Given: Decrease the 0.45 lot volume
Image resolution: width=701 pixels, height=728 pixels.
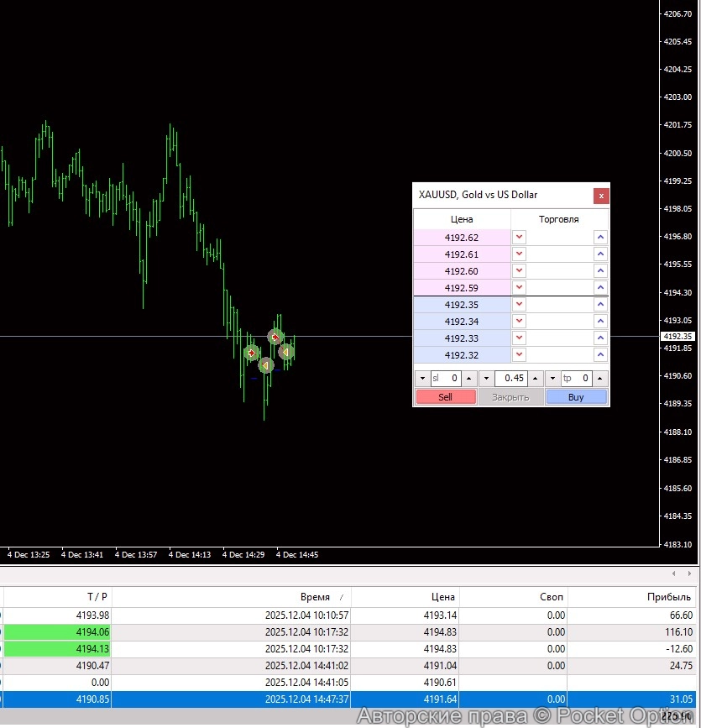Looking at the screenshot, I should pyautogui.click(x=486, y=379).
